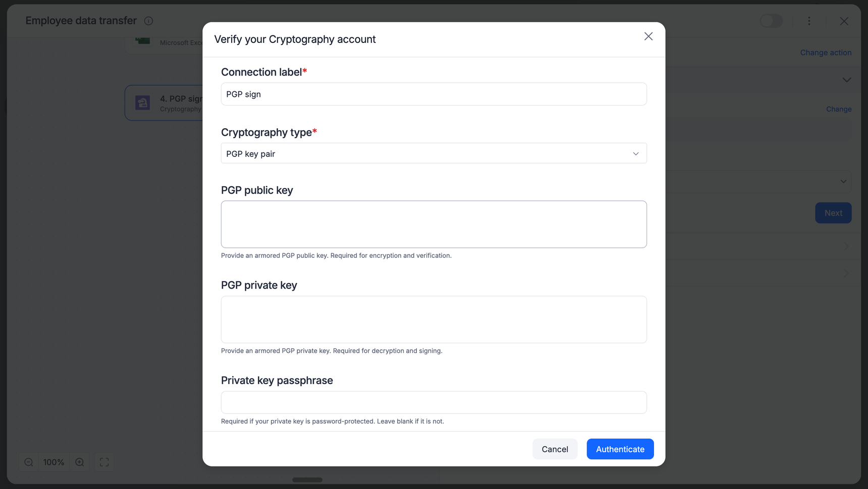Click the PGP public key text area
Screen dimensions: 868x489
(433, 225)
